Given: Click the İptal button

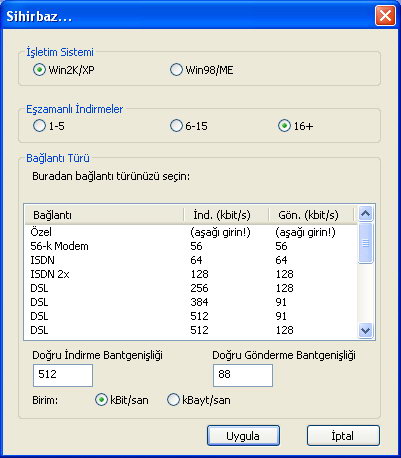Looking at the screenshot, I should coord(343,435).
